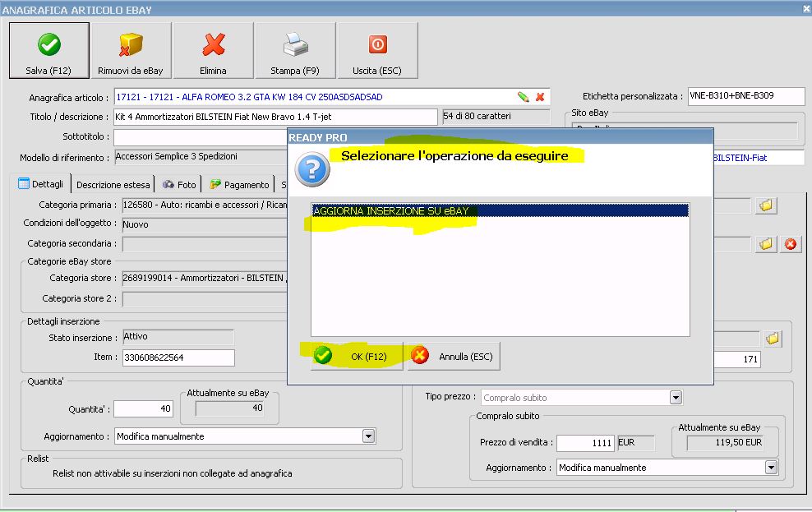Open the Descrizione estesa tab
This screenshot has width=812, height=512.
tap(113, 185)
